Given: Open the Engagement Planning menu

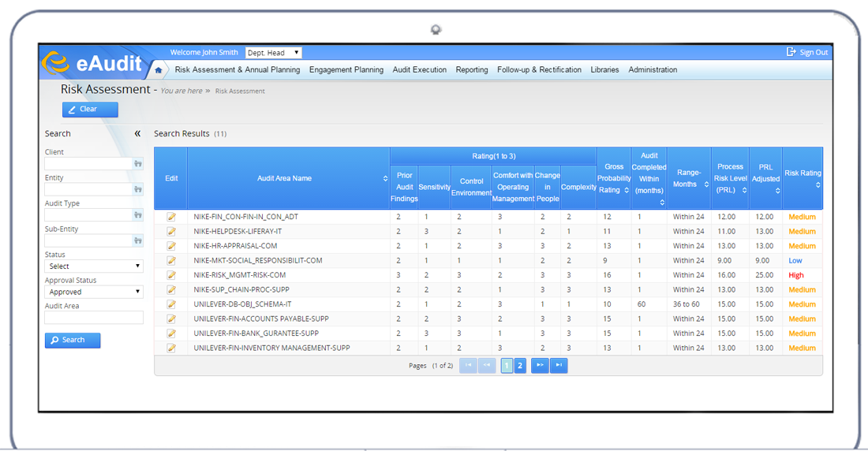Looking at the screenshot, I should click(346, 70).
